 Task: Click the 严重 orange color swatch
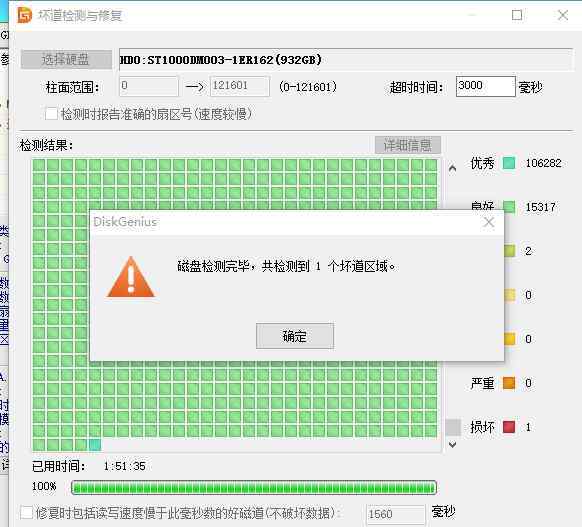point(509,383)
